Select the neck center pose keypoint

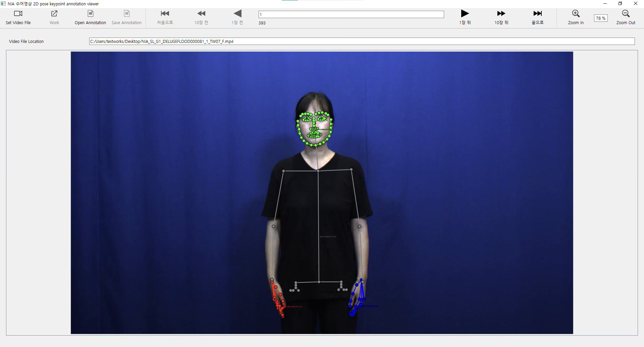(x=318, y=171)
